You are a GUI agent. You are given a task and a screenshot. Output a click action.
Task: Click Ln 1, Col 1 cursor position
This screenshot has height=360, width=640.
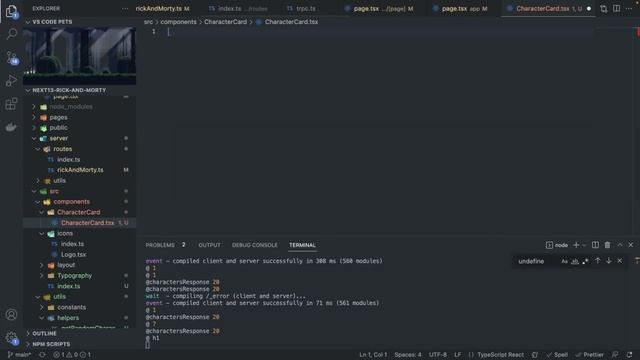[x=373, y=355]
